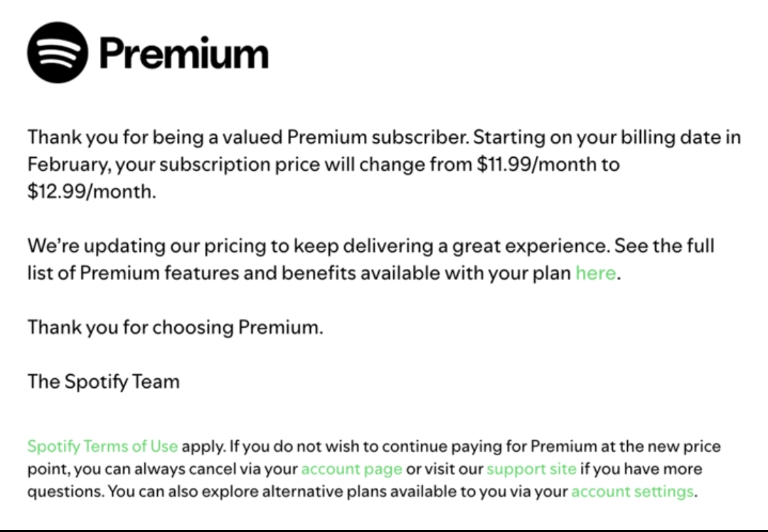Open the Spotify Terms of Use link
Image resolution: width=768 pixels, height=532 pixels.
(x=102, y=447)
